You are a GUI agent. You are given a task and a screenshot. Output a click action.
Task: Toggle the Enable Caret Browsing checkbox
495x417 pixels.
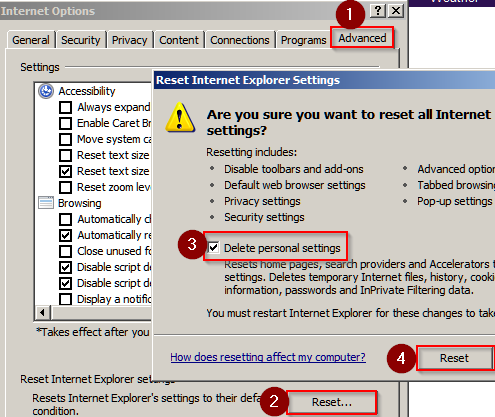click(65, 123)
